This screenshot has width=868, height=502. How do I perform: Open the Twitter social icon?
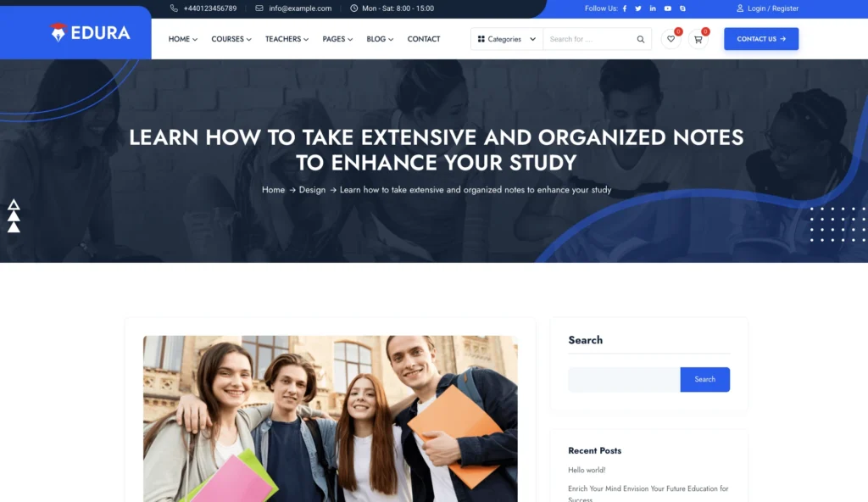tap(638, 8)
